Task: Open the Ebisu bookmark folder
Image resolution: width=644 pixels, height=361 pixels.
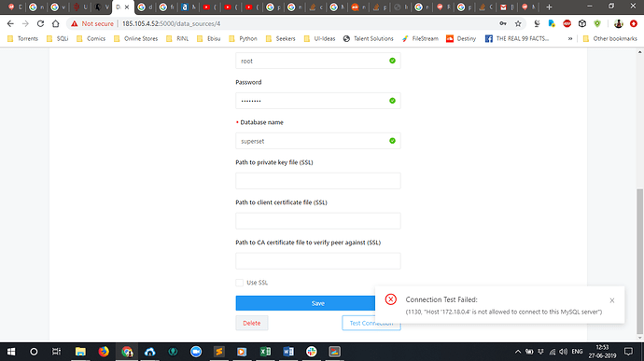Action: (209, 38)
